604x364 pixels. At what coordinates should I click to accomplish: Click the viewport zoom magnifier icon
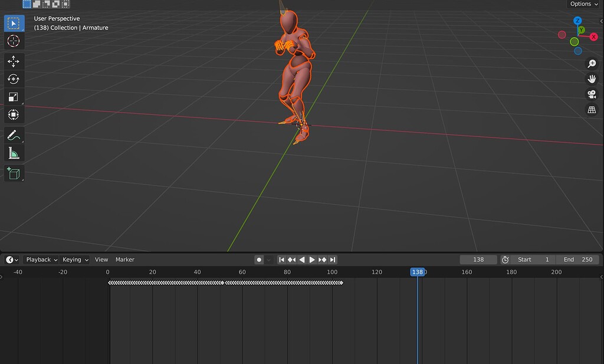pos(592,63)
